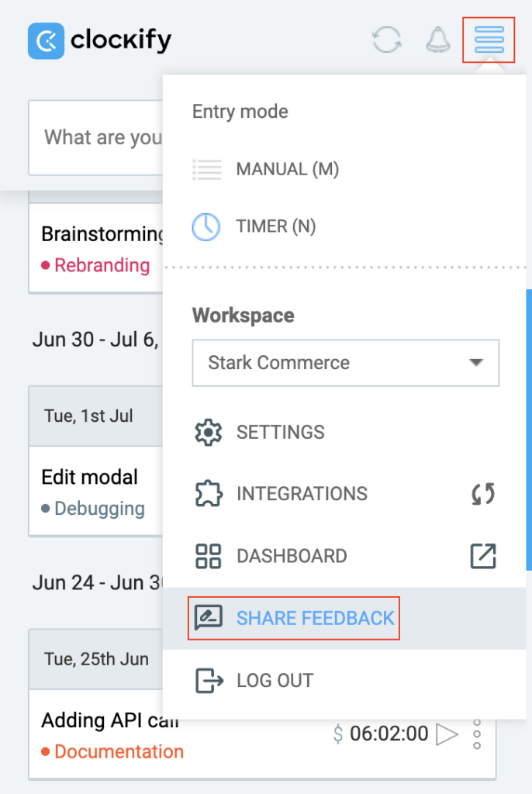This screenshot has width=532, height=794.
Task: Click the Documentation project label
Action: pos(119,751)
